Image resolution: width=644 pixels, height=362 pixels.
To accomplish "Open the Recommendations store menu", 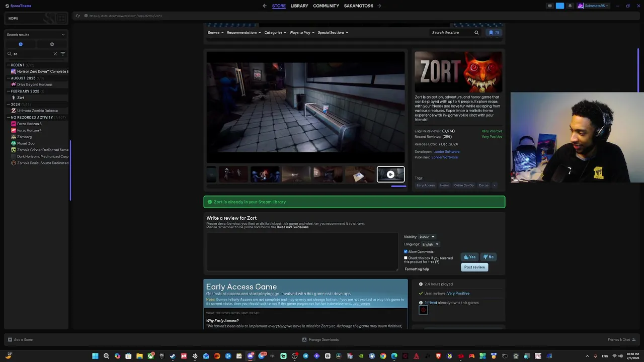I will coord(244,33).
